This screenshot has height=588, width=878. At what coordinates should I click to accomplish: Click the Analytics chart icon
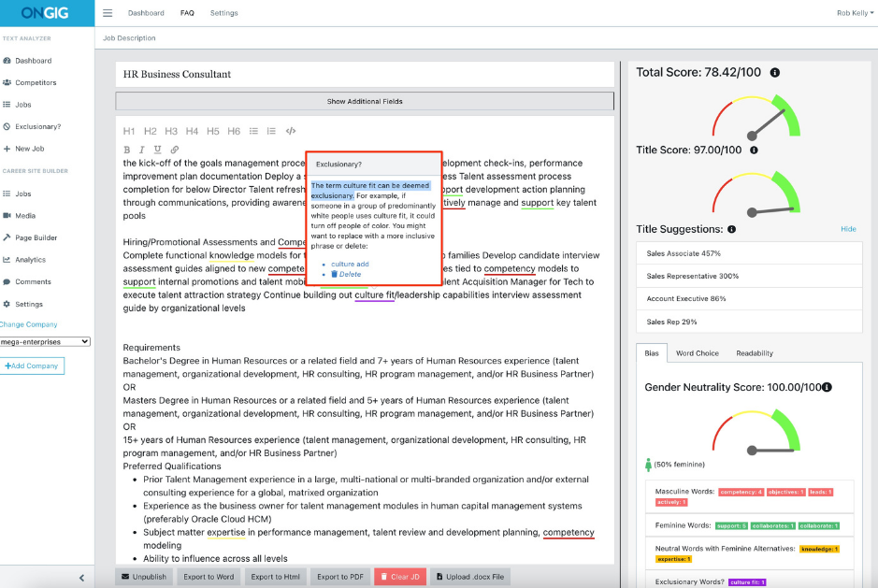(7, 260)
